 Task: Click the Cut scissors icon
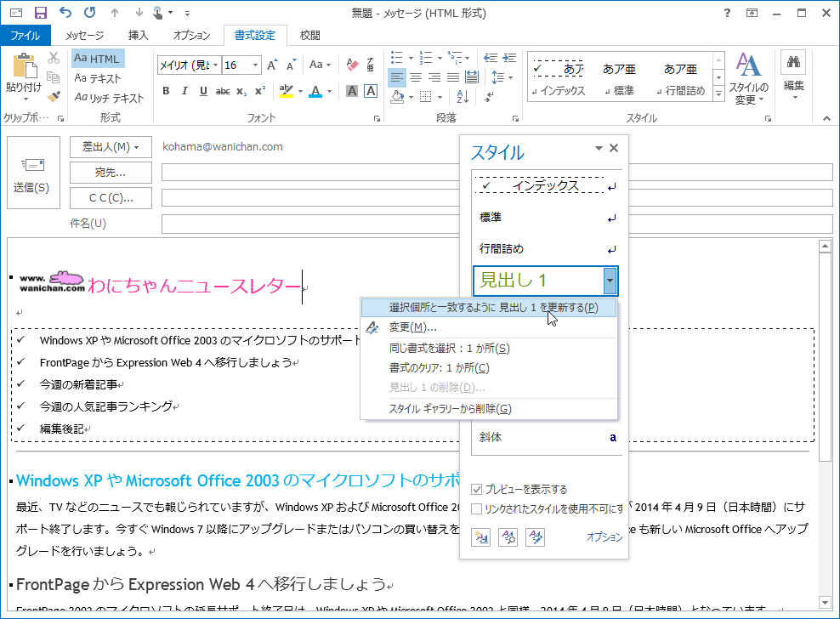[54, 57]
